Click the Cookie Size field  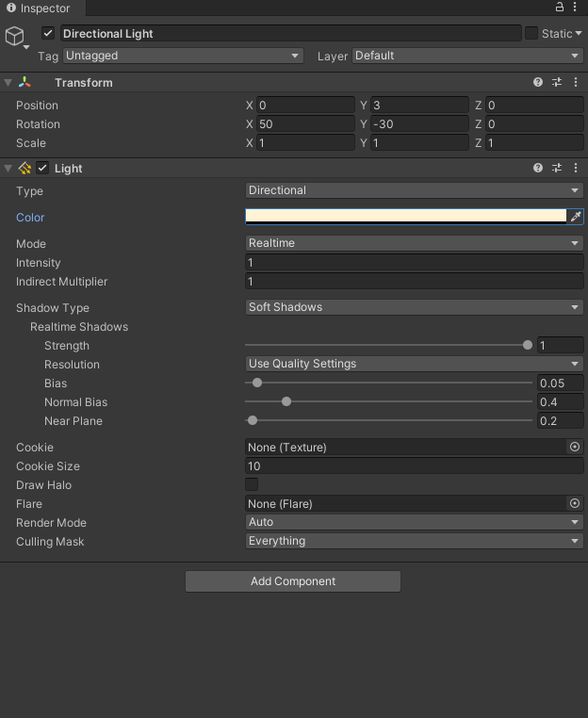pos(415,466)
